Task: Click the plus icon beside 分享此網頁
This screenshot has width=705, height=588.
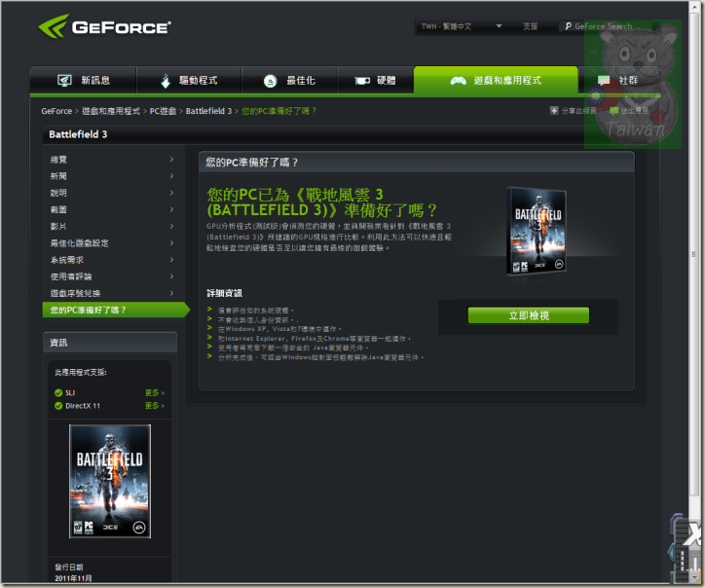Action: 554,111
